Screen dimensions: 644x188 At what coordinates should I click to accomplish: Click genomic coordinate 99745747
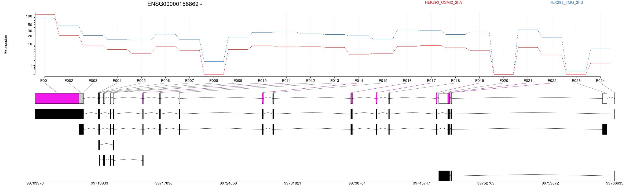coord(421,183)
